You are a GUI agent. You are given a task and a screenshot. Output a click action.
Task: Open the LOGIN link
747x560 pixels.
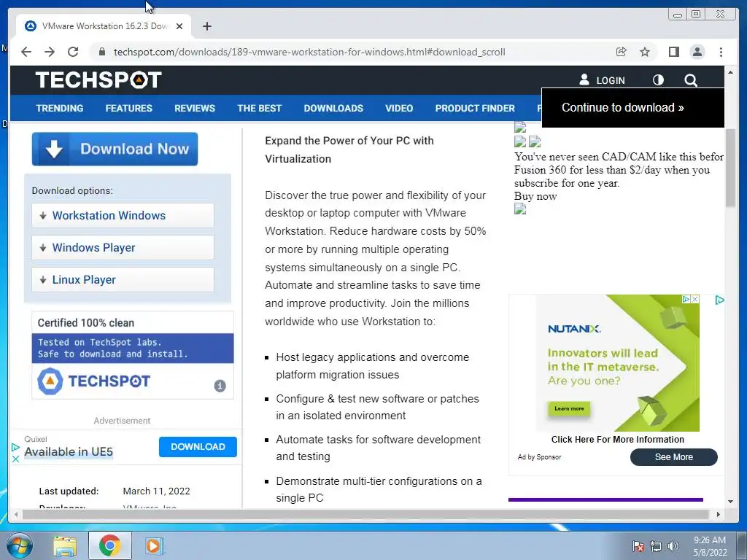602,80
